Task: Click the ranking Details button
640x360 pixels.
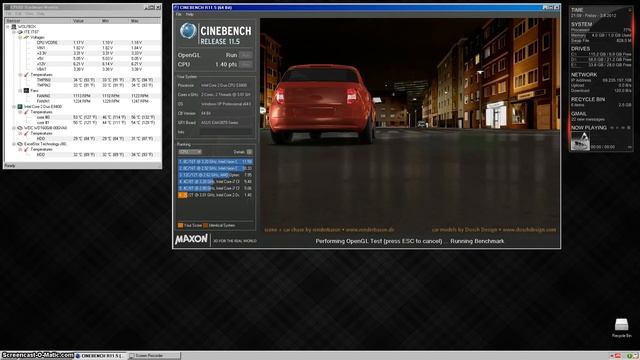Action: click(249, 152)
